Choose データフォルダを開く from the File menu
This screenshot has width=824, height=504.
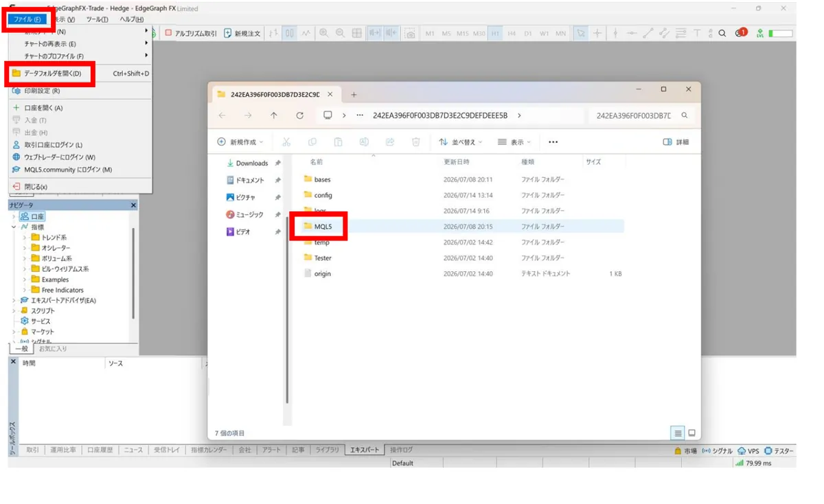tap(52, 73)
